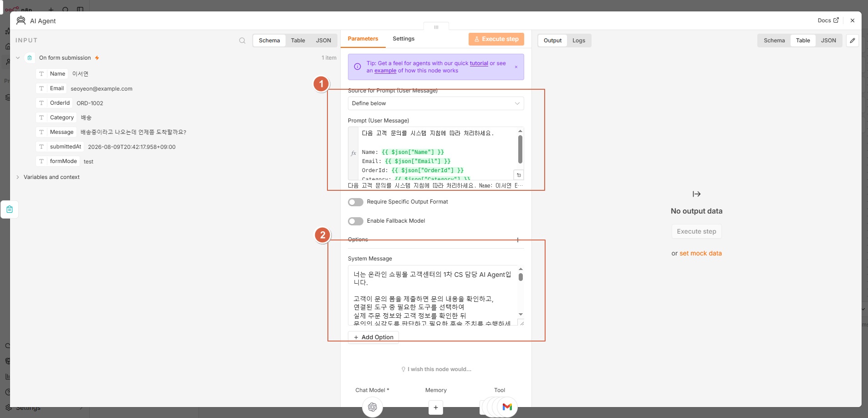Switch to the Parameters tab
Viewport: 868px width, 418px height.
(x=363, y=39)
